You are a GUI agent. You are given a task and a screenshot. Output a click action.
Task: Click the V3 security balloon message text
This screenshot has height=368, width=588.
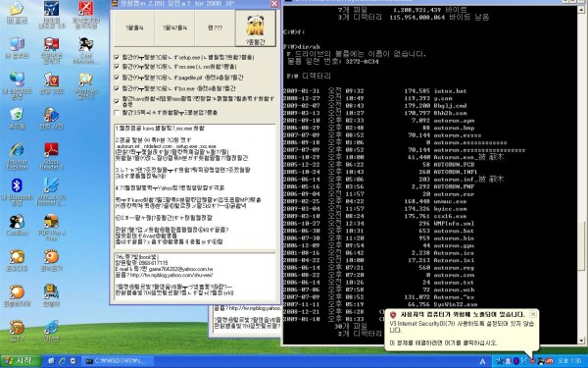pos(462,327)
